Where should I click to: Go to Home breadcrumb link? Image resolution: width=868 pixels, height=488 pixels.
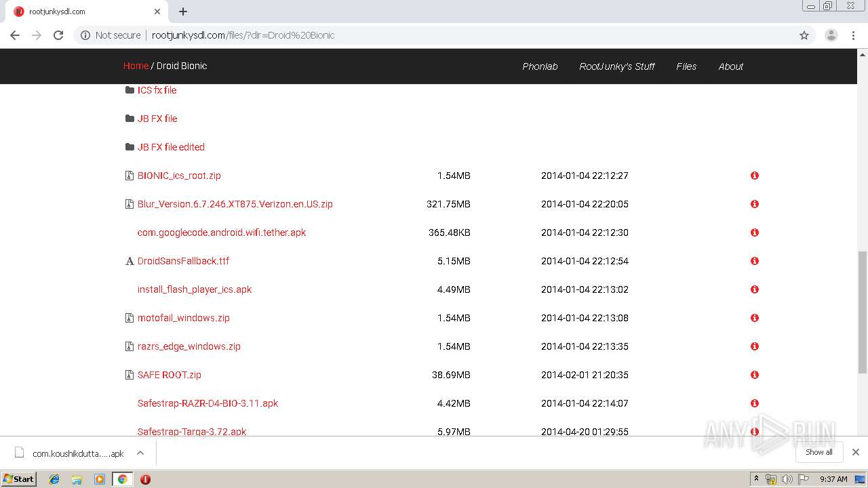tap(136, 66)
